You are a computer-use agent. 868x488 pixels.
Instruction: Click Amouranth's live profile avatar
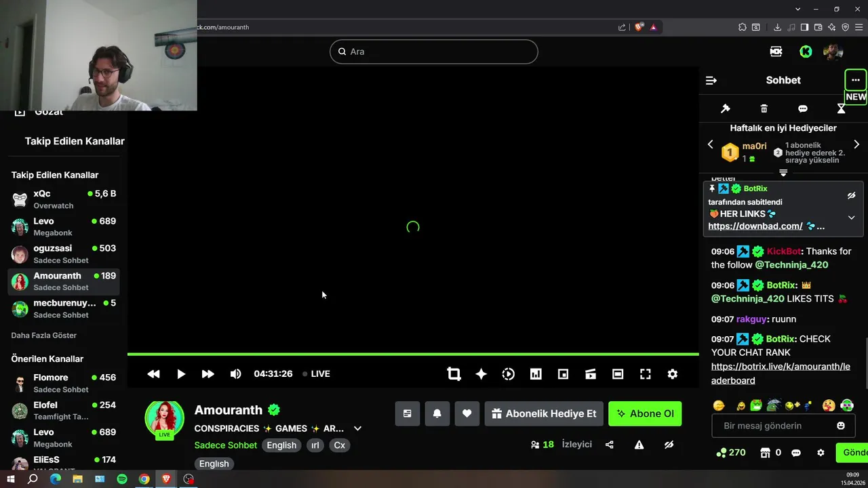pos(164,419)
